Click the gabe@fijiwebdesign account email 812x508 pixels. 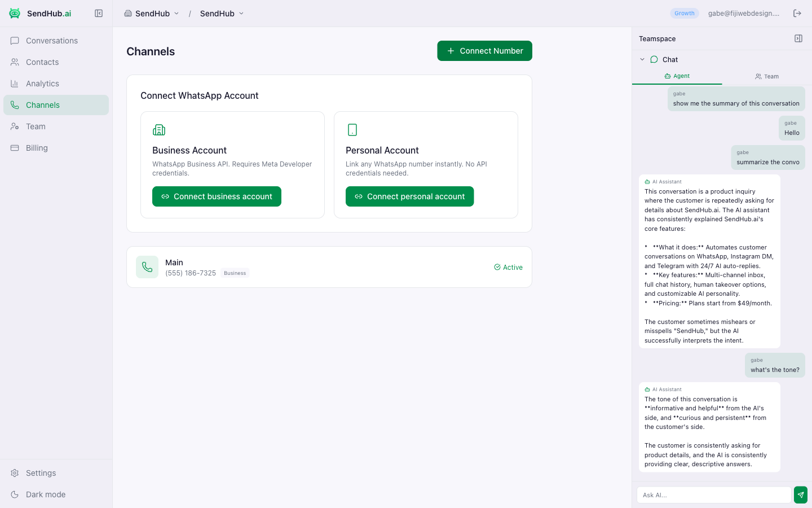(744, 14)
